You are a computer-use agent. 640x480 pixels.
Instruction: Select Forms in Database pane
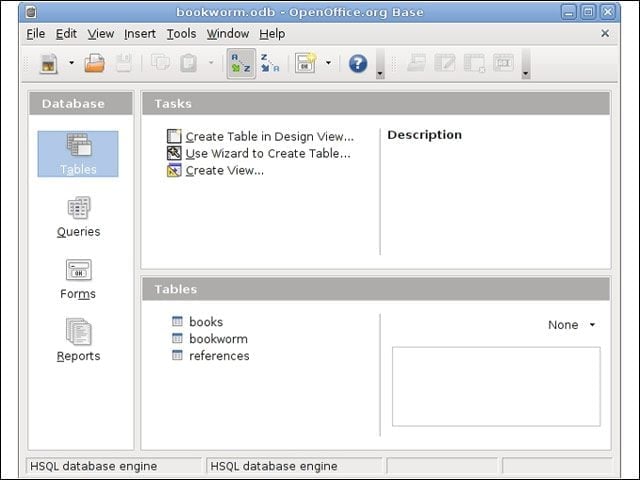point(78,280)
